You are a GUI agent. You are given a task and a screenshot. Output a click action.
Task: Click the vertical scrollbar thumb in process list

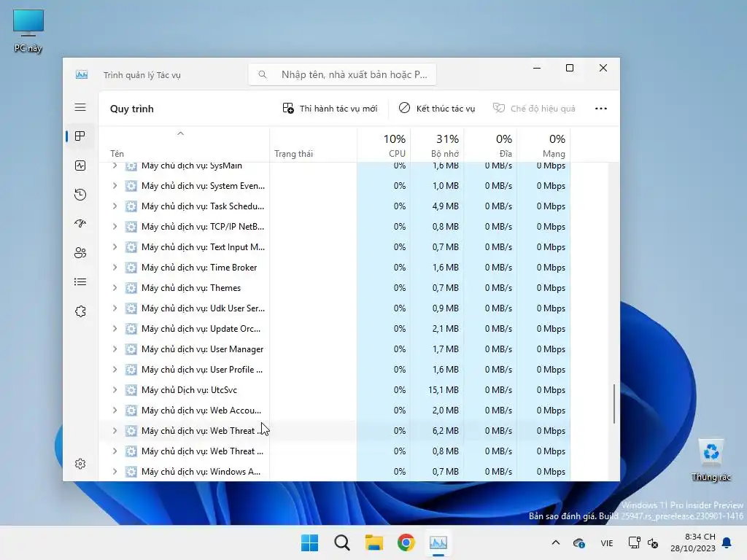(614, 404)
